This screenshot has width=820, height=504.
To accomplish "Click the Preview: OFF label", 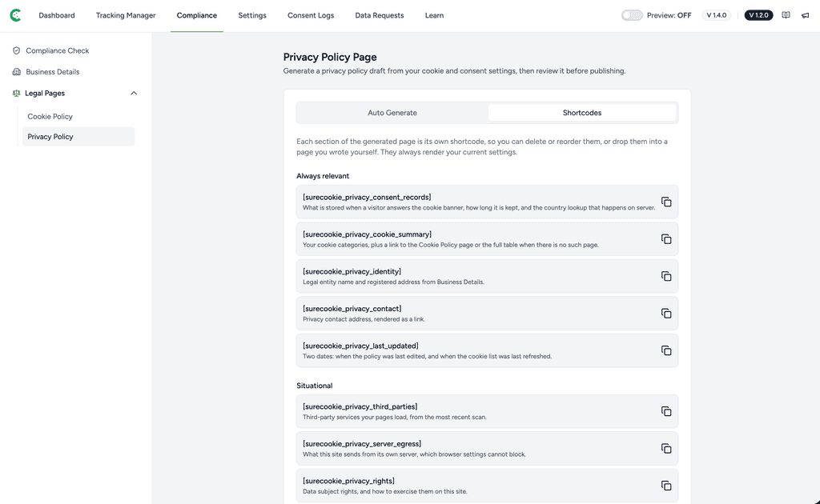I will (669, 15).
